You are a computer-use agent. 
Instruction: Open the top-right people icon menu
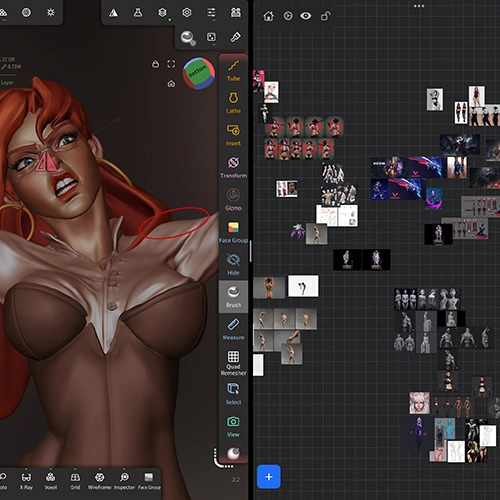click(236, 13)
